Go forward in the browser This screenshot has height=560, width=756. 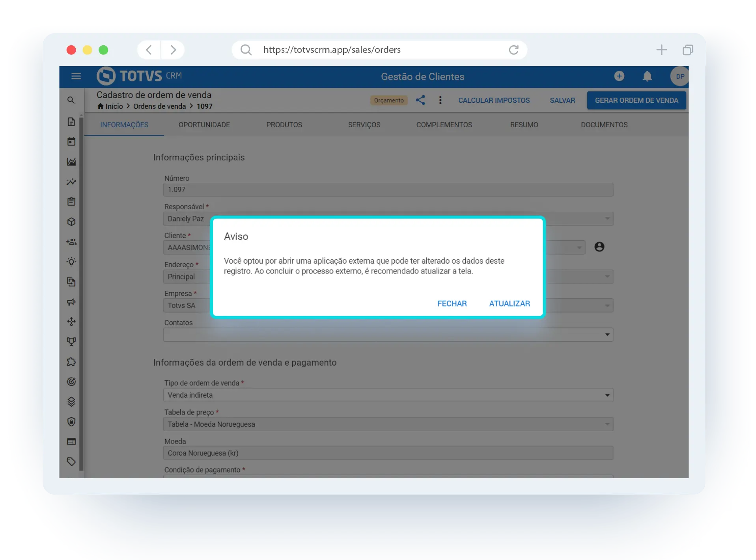pyautogui.click(x=173, y=50)
